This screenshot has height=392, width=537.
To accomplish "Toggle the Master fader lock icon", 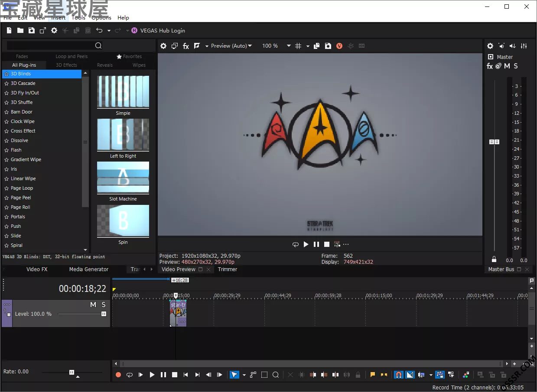I will pyautogui.click(x=494, y=259).
